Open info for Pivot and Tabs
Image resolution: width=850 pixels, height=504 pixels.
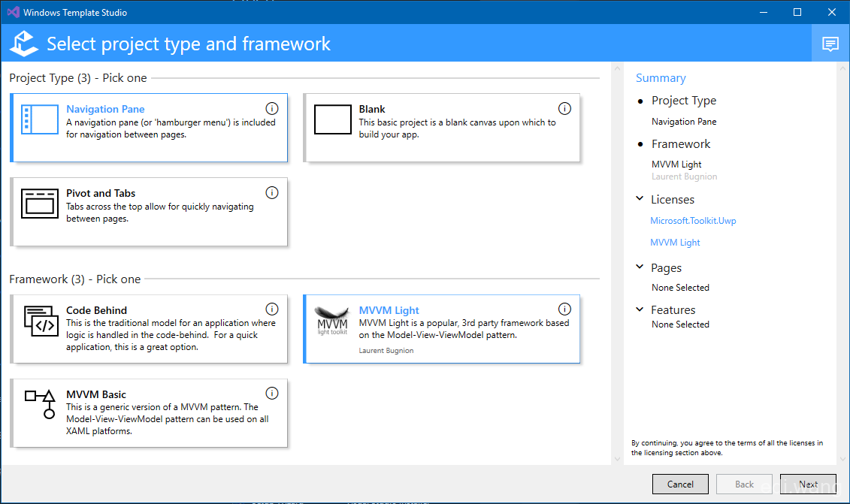271,192
